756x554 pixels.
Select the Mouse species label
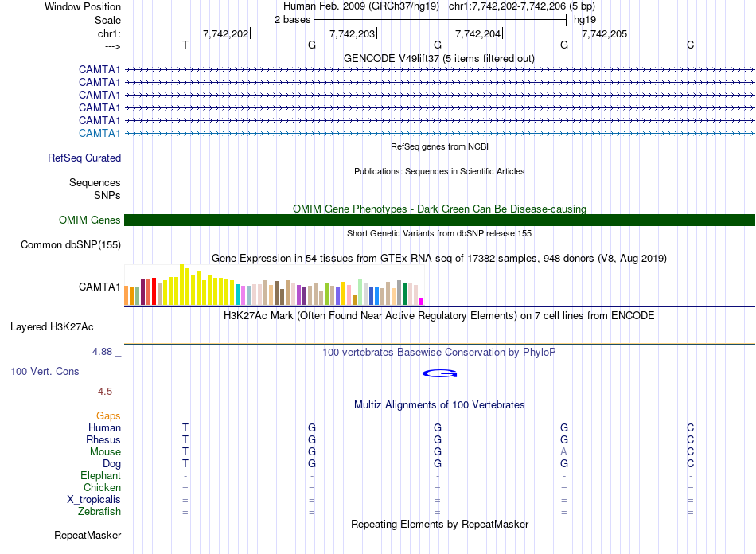[105, 452]
